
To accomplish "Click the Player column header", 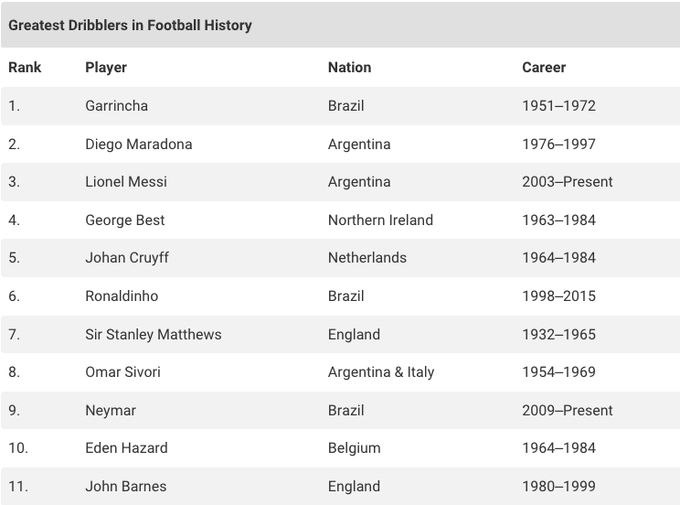I will click(106, 67).
